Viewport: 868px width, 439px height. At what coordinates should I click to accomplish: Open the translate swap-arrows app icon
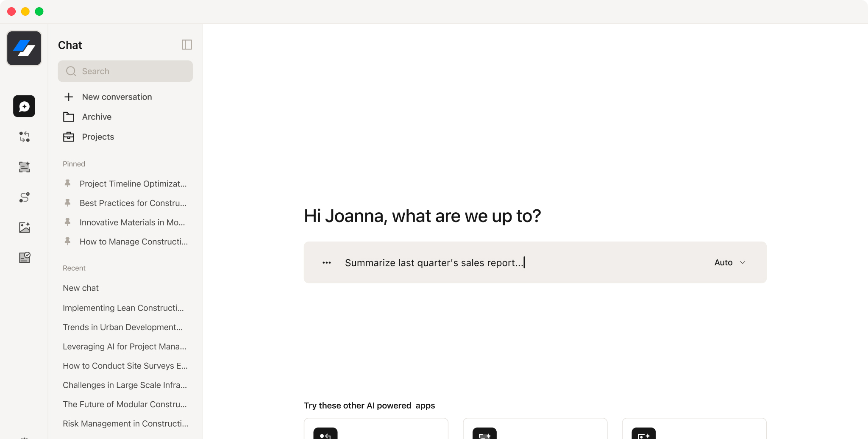point(24,136)
